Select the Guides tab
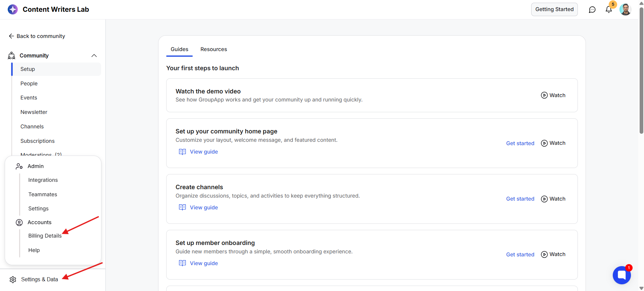Screen dimensions: 644x291 [179, 49]
